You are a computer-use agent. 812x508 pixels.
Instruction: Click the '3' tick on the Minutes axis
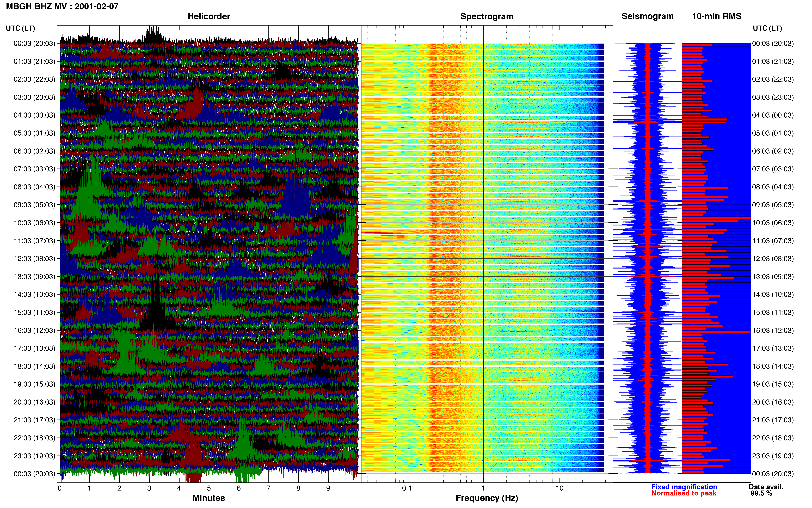[x=149, y=488]
